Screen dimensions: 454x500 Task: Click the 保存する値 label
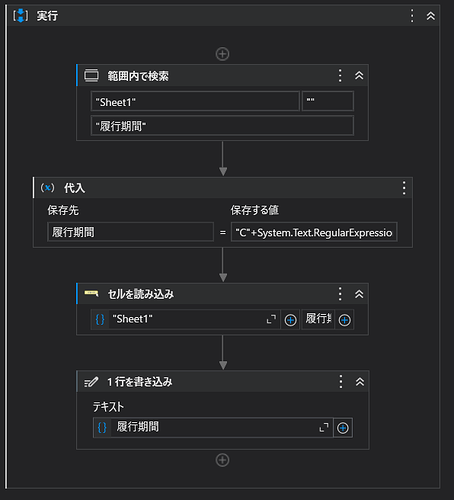click(255, 210)
